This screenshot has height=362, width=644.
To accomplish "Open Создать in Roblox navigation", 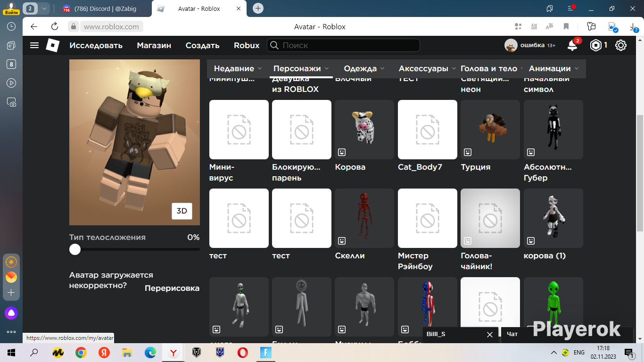I will (202, 45).
